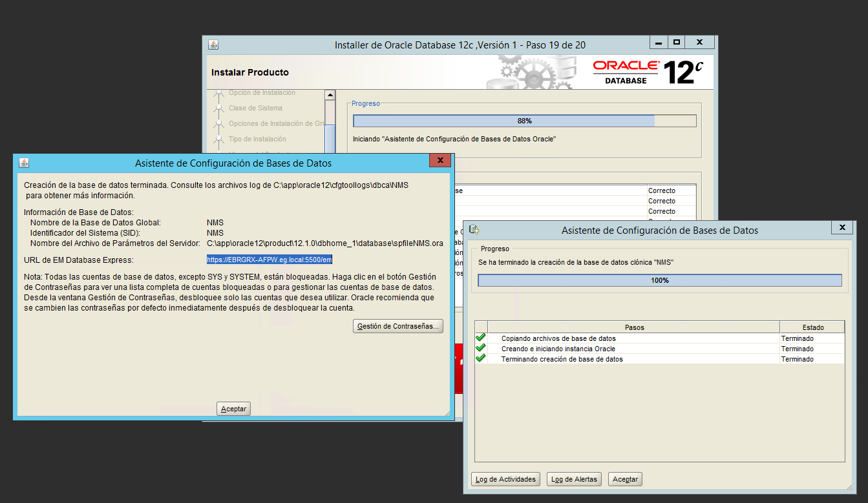Click the step bullet beside Tipo de Instalación
This screenshot has height=503, width=868.
coord(218,139)
